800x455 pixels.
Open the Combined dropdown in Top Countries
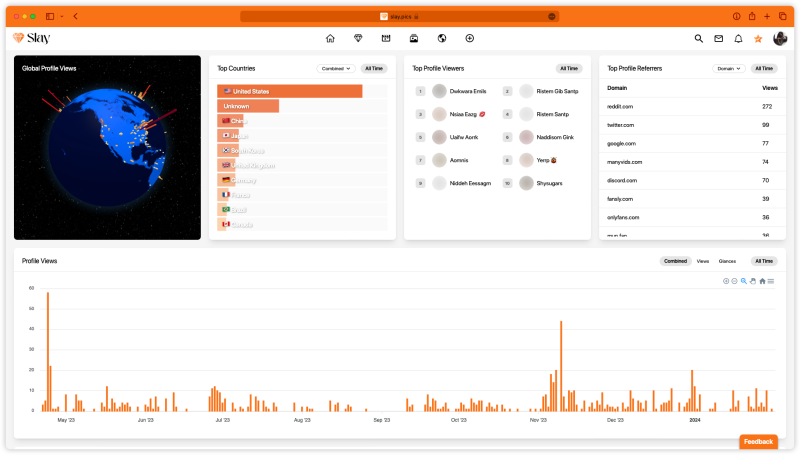pos(336,68)
